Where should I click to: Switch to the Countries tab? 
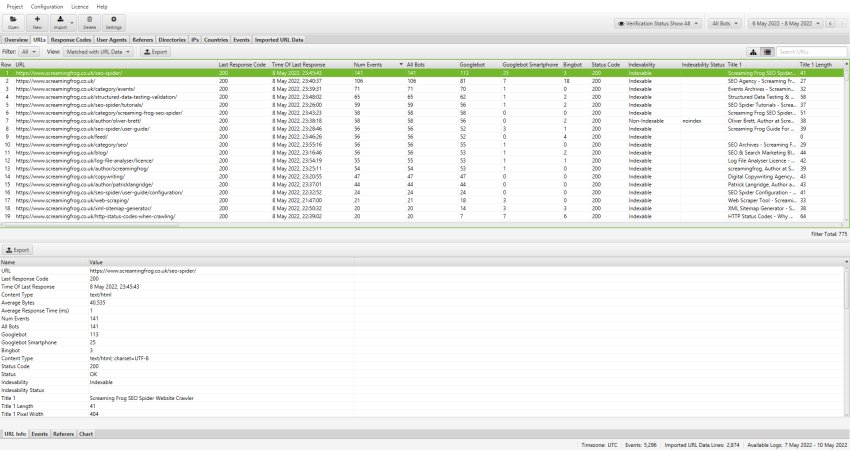coord(216,40)
